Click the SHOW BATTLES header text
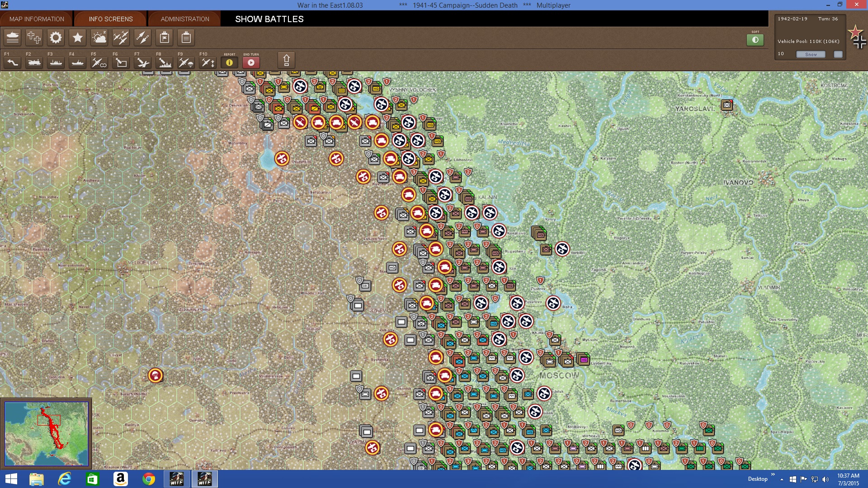The image size is (868, 488). 269,19
